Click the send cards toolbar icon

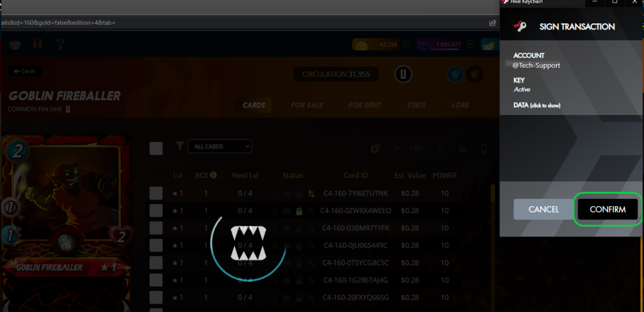point(396,148)
